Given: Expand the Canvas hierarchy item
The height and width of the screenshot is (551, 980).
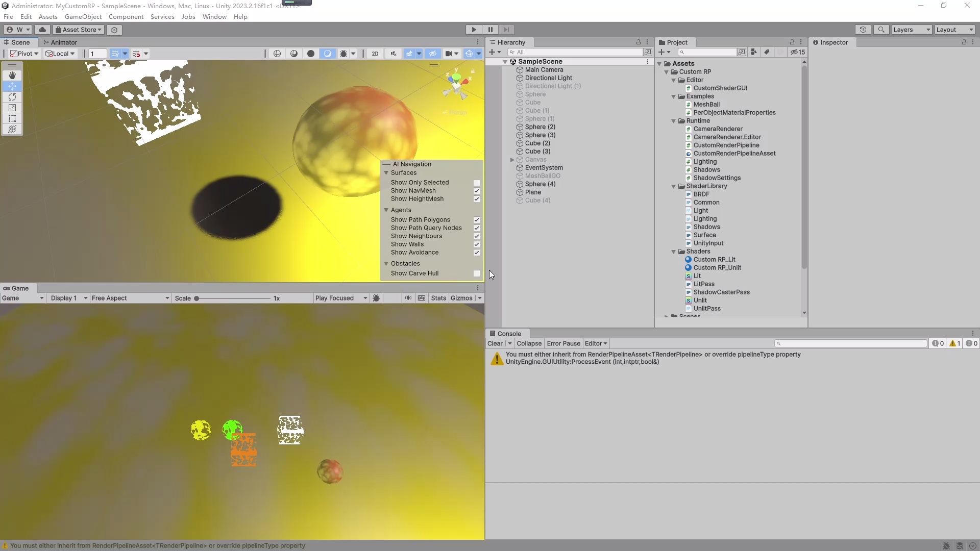Looking at the screenshot, I should pos(512,160).
